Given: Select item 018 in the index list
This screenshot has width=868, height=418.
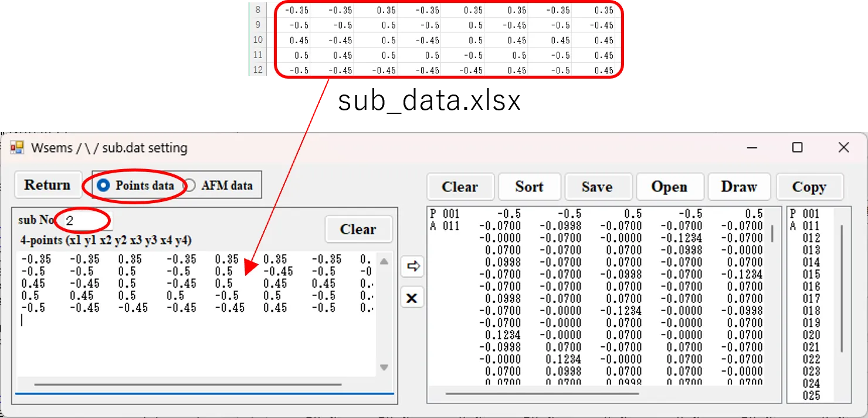Looking at the screenshot, I should tap(811, 311).
